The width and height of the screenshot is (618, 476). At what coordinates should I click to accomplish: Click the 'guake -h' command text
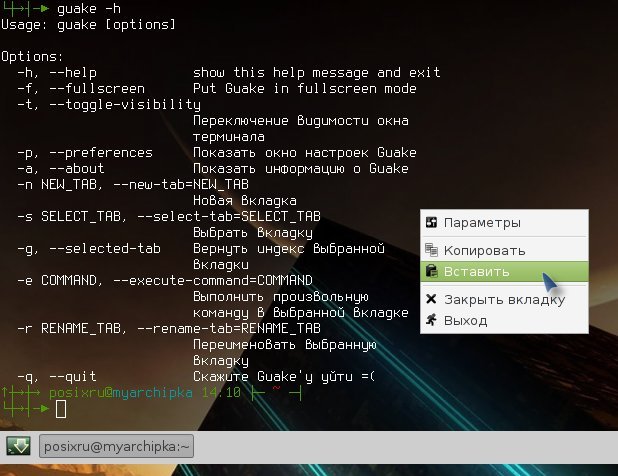[89, 9]
